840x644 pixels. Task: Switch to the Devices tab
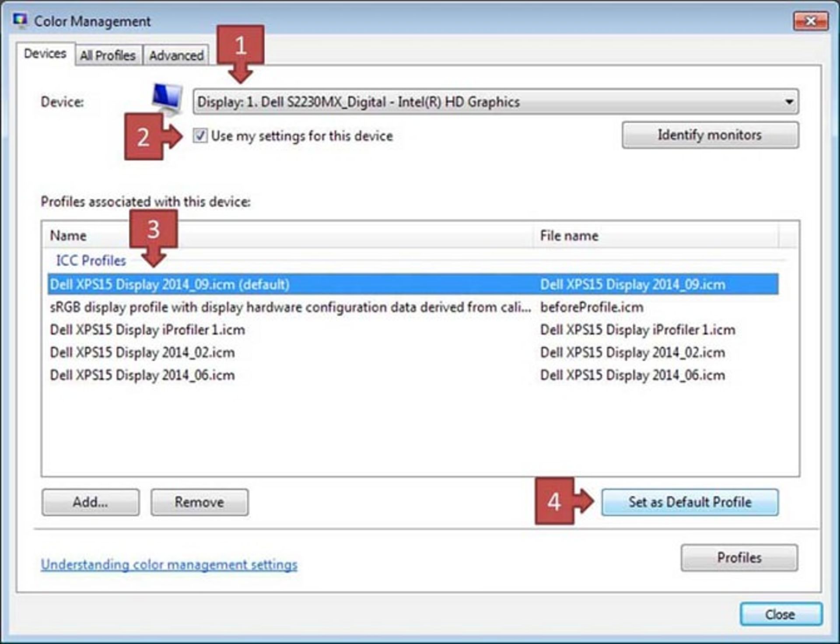(45, 54)
